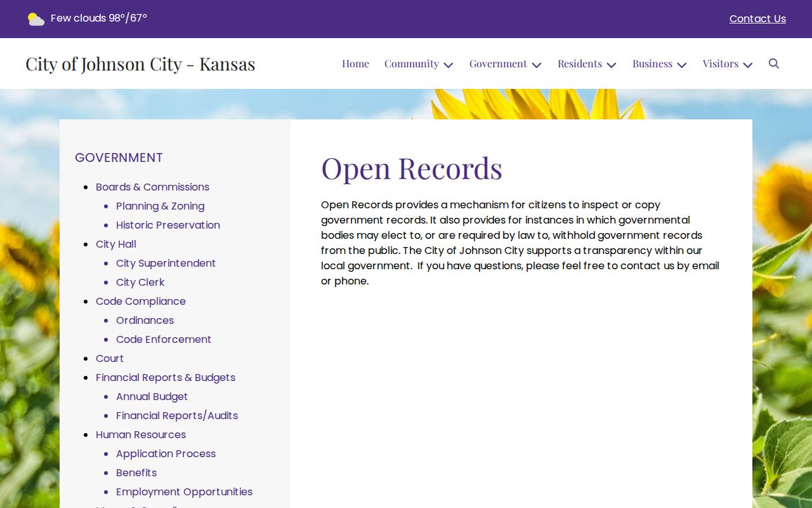The height and width of the screenshot is (508, 812).
Task: Open the Historic Preservation link
Action: click(168, 225)
